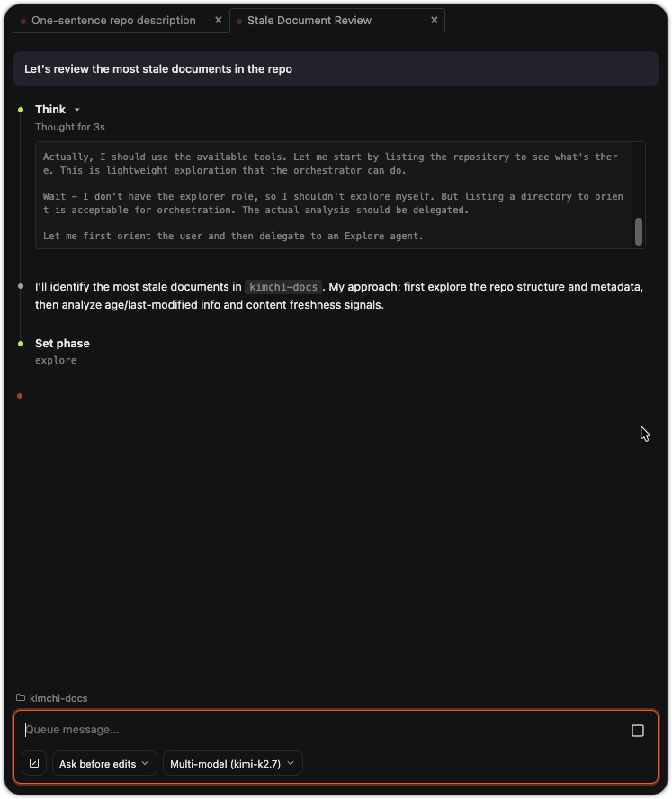Click the green dot beside Think
Image resolution: width=672 pixels, height=799 pixels.
click(x=21, y=110)
